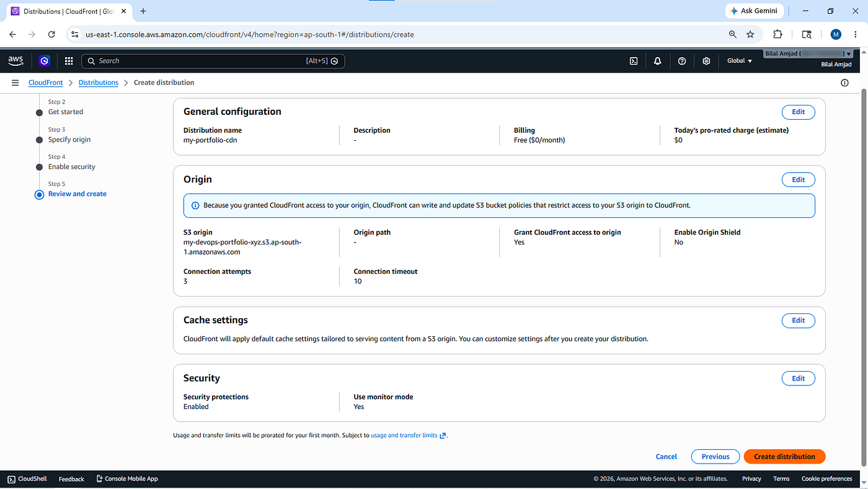Expand the Global region dropdown
868x489 pixels.
pyautogui.click(x=740, y=61)
